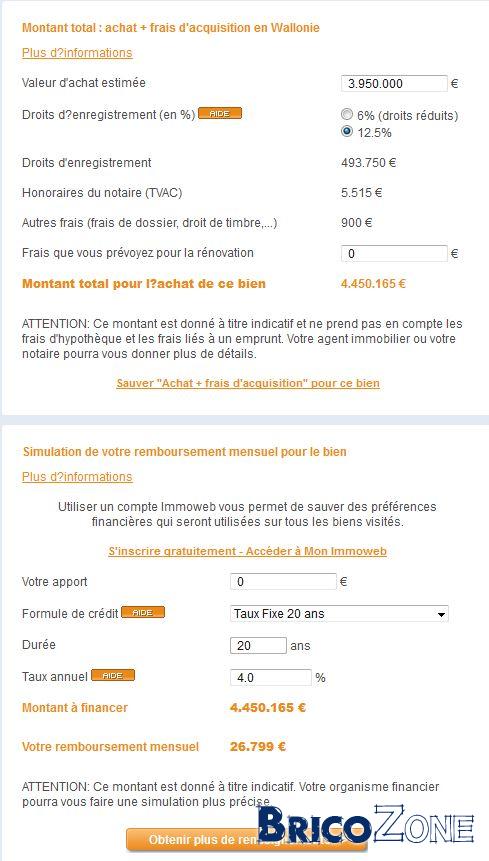Click the Votre apport input field
This screenshot has height=861, width=489.
coord(283,582)
